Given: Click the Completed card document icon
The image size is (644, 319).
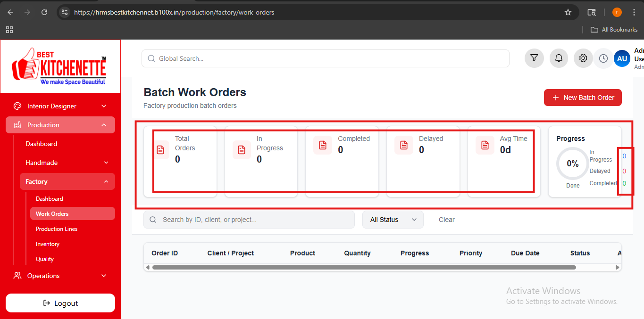Looking at the screenshot, I should [x=323, y=145].
